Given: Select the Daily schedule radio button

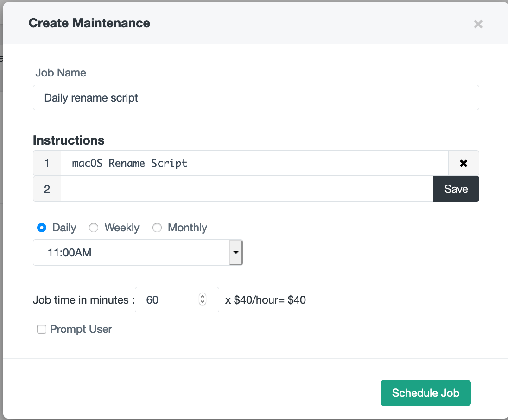Looking at the screenshot, I should click(41, 228).
